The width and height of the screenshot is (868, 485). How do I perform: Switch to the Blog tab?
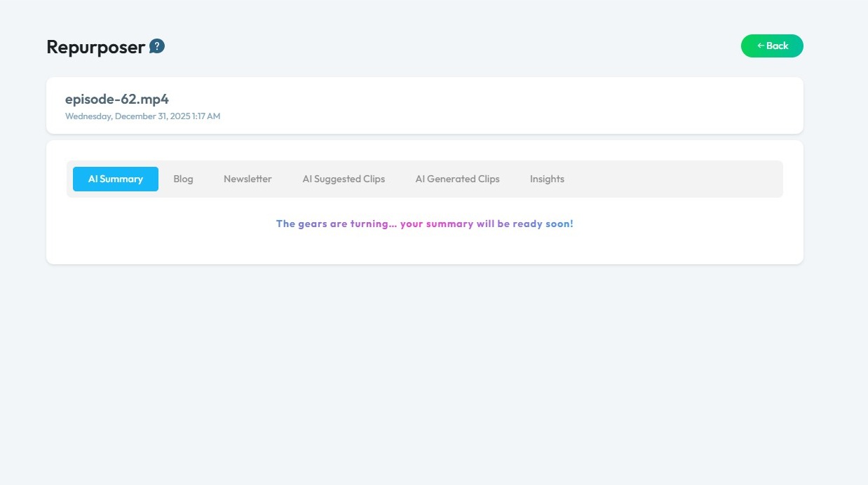[183, 179]
